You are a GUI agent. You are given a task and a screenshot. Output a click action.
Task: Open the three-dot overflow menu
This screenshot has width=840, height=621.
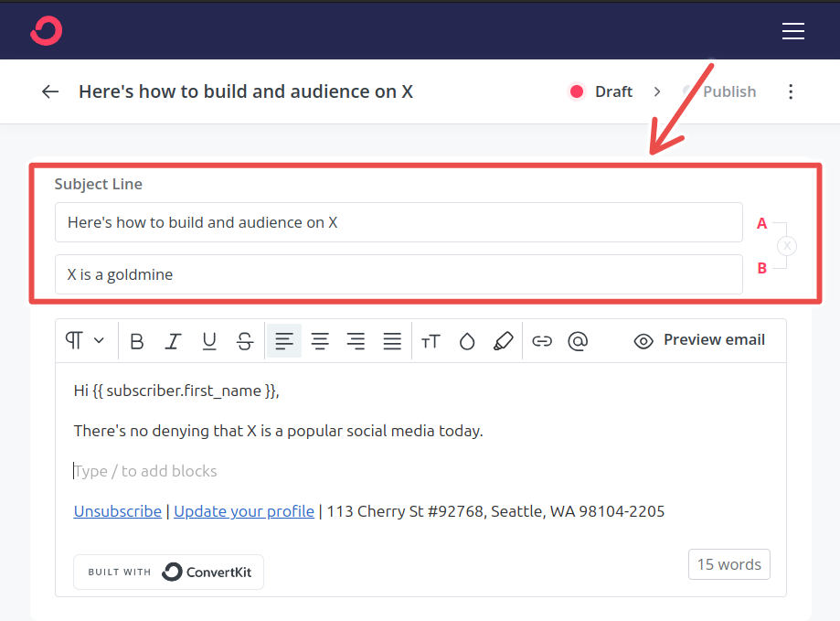click(791, 91)
